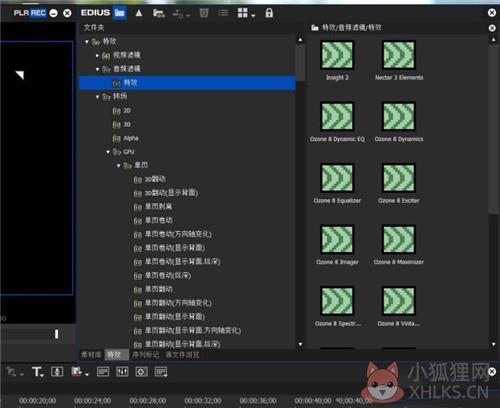Click the link folder toolbar icon

pos(159,13)
